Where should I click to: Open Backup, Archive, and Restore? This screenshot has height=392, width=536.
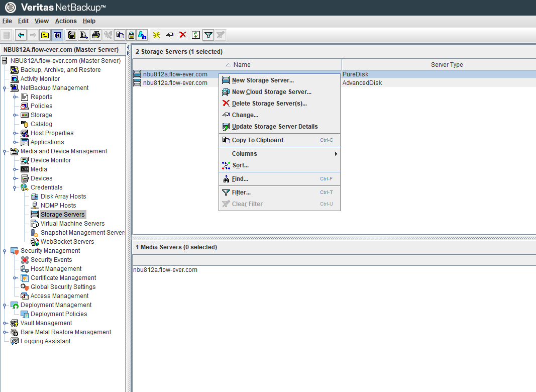click(60, 70)
